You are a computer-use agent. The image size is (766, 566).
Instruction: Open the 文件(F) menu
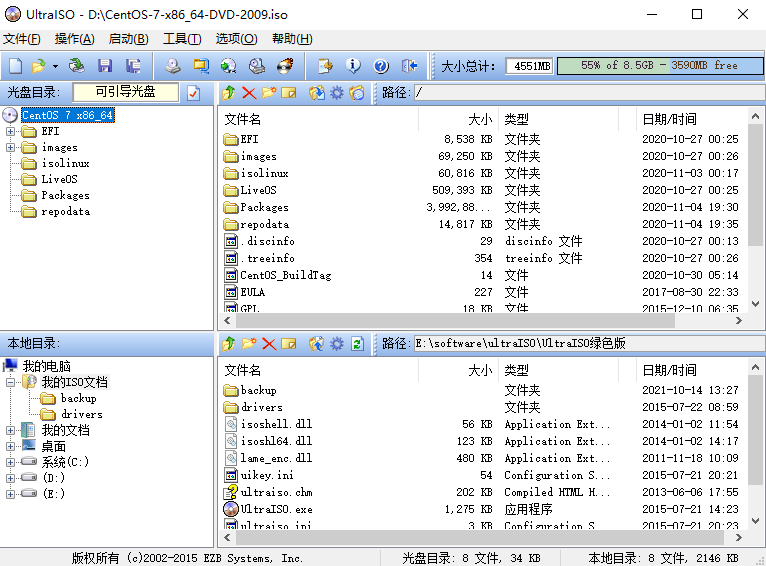pyautogui.click(x=21, y=39)
